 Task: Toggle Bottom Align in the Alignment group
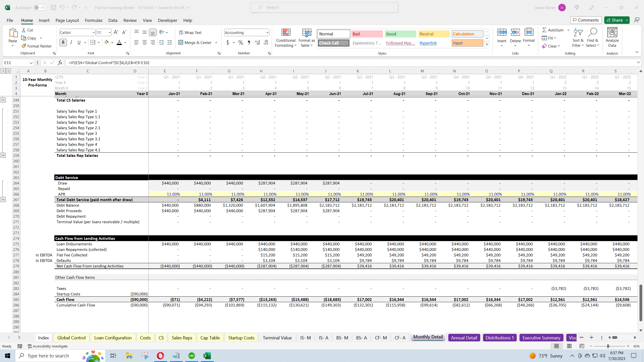coord(152,32)
